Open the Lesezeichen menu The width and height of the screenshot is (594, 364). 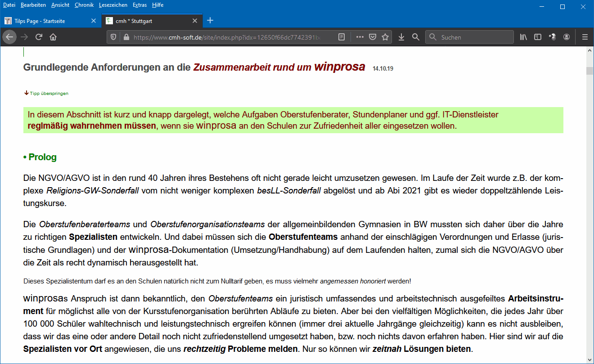[113, 5]
